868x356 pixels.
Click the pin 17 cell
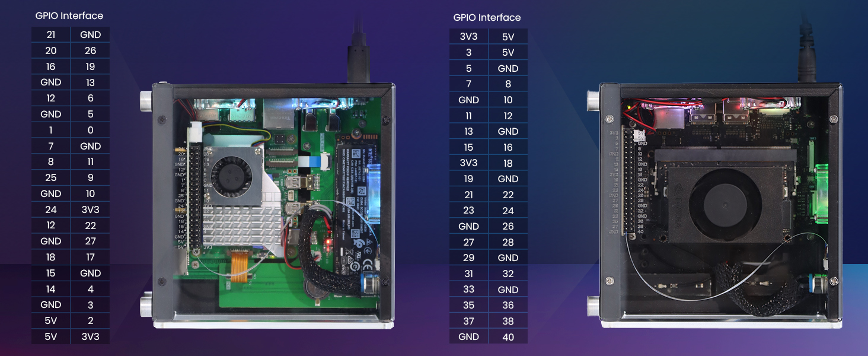(90, 257)
